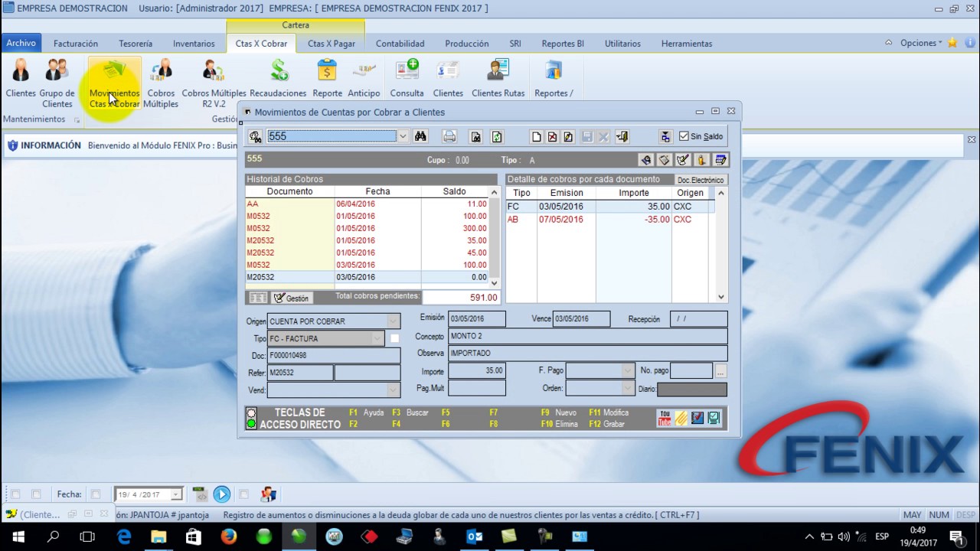The image size is (980, 551).
Task: Click the HTML code icon in bottom toolbar
Action: 200,494
